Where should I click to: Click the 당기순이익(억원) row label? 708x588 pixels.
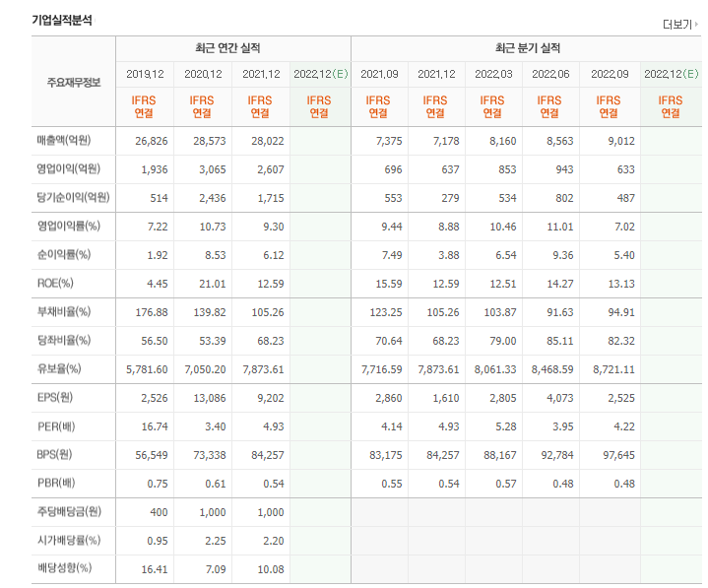(x=73, y=197)
